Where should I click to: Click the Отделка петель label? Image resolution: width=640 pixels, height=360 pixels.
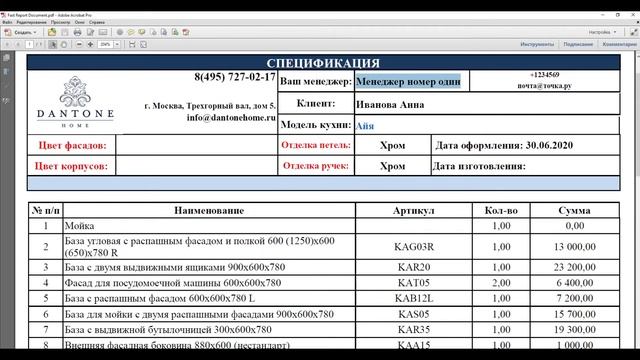[x=316, y=145]
